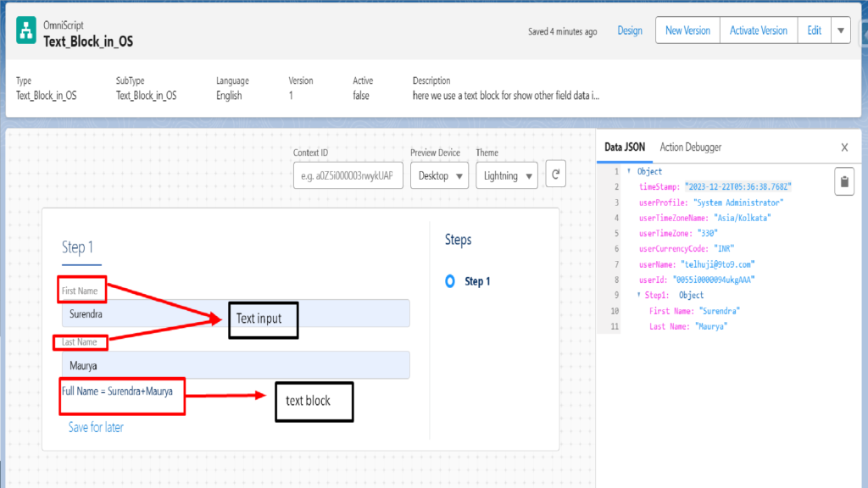The image size is (868, 488).
Task: Collapse the Step1 Object node in JSON
Action: pos(639,295)
